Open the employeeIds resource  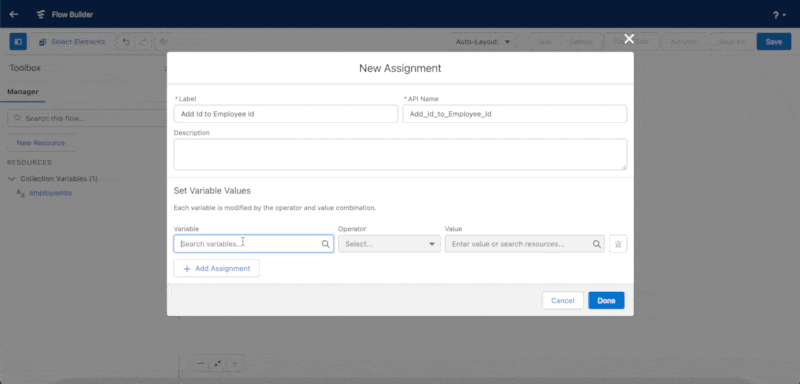[51, 193]
